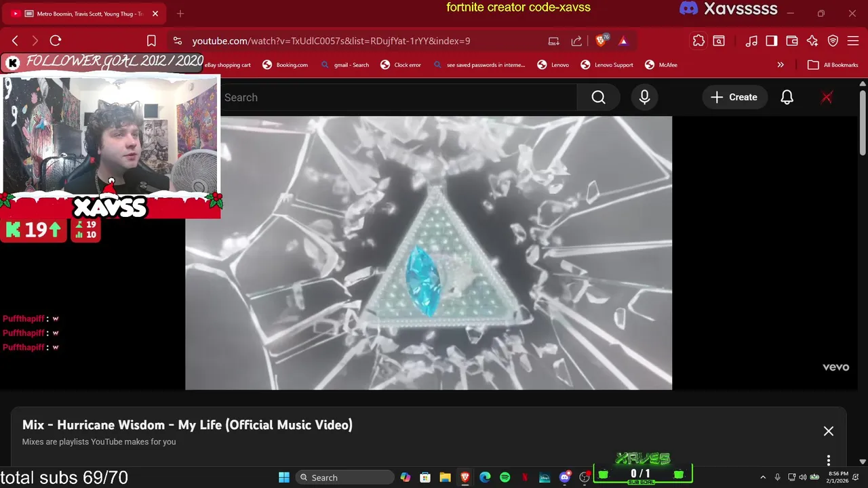Viewport: 868px width, 488px height.
Task: Open Spotify from the taskbar
Action: point(505,477)
